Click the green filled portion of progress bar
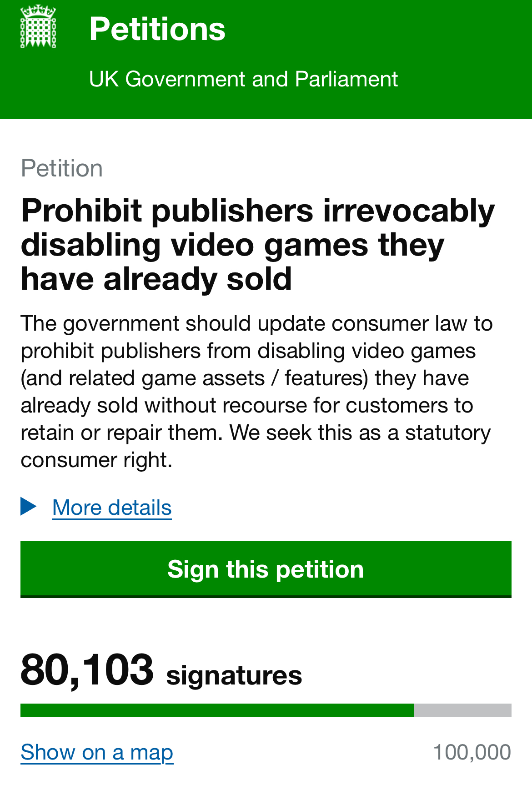Image resolution: width=532 pixels, height=790 pixels. 217,710
